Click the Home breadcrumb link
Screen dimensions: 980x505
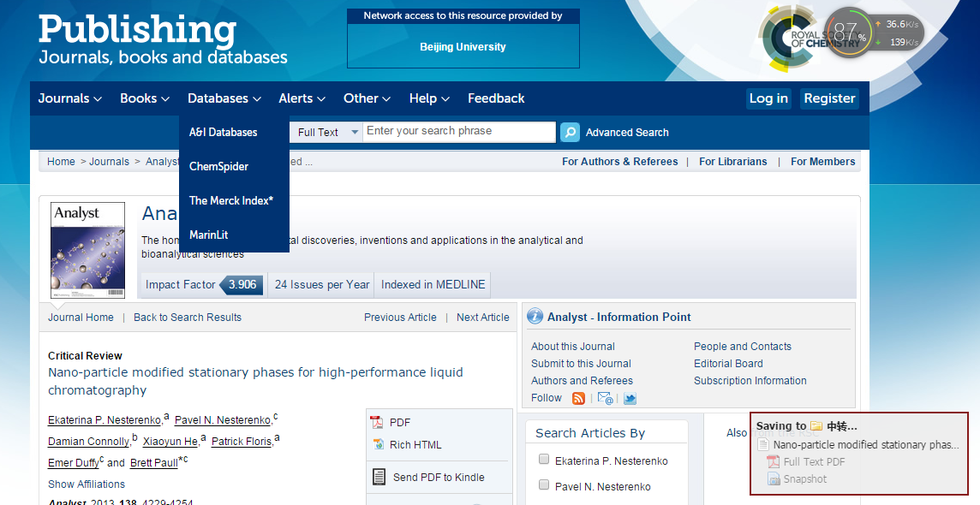tap(61, 162)
